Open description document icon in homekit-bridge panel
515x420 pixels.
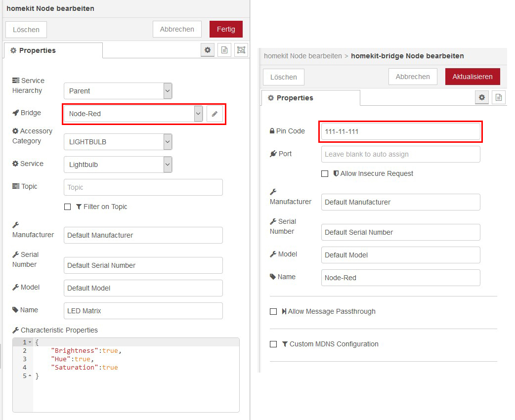point(499,97)
